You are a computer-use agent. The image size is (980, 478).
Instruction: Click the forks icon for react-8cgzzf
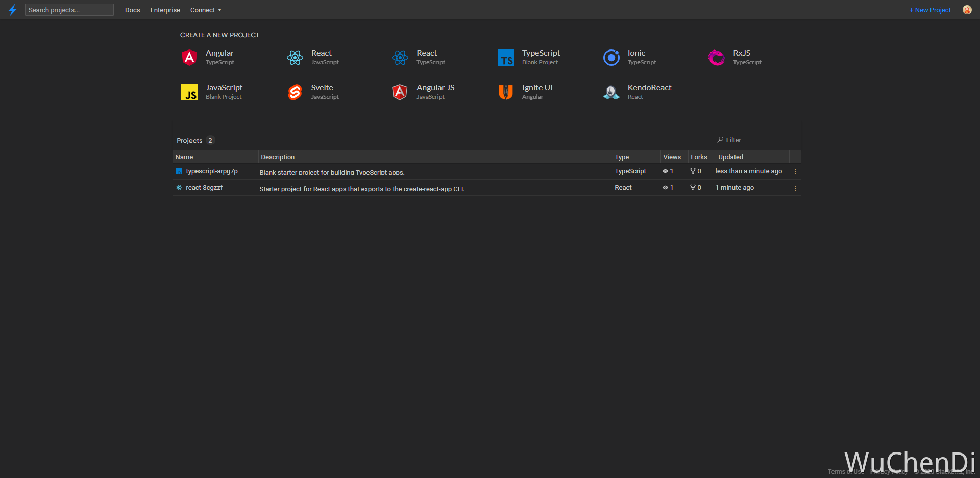point(693,188)
